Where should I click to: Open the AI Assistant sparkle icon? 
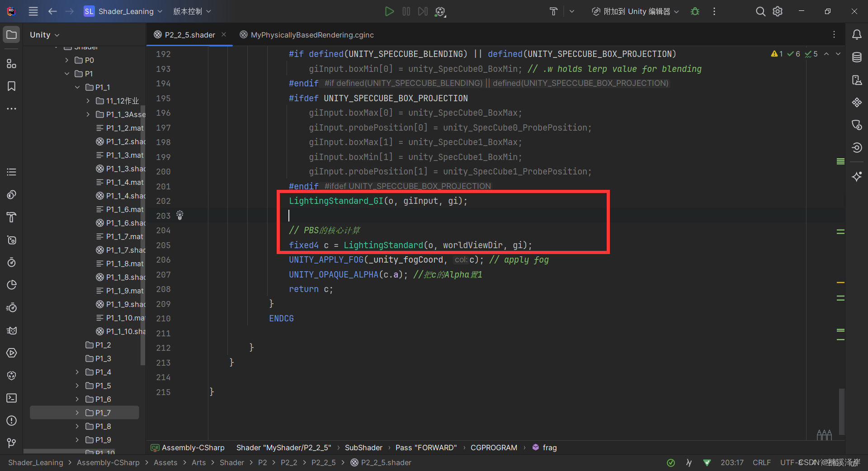pyautogui.click(x=857, y=177)
